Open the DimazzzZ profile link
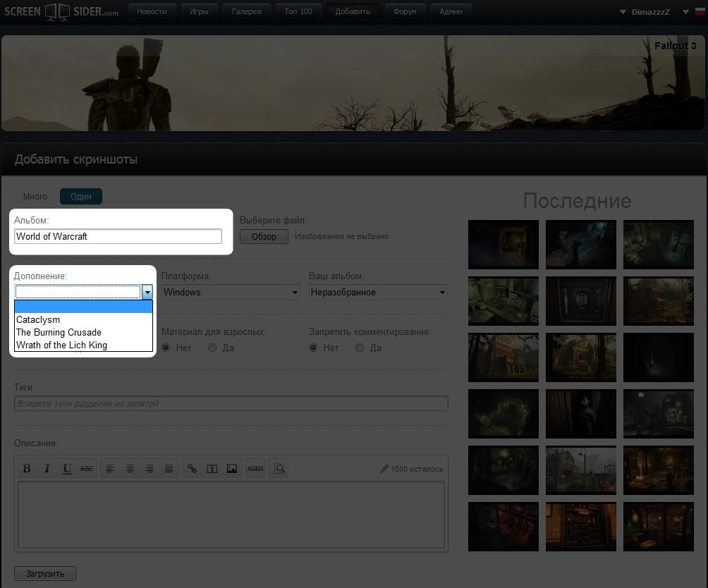This screenshot has height=588, width=708. (x=651, y=12)
